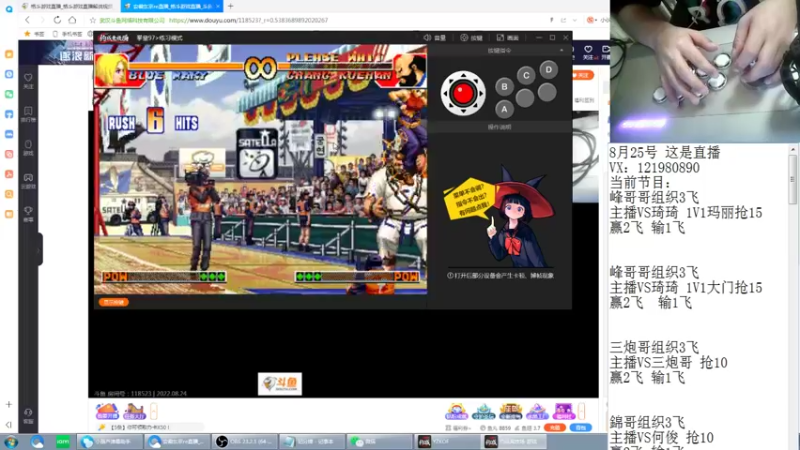This screenshot has height=450, width=800.
Task: Click text '三炮哥组织3飞' in Notepad
Action: pos(654,348)
